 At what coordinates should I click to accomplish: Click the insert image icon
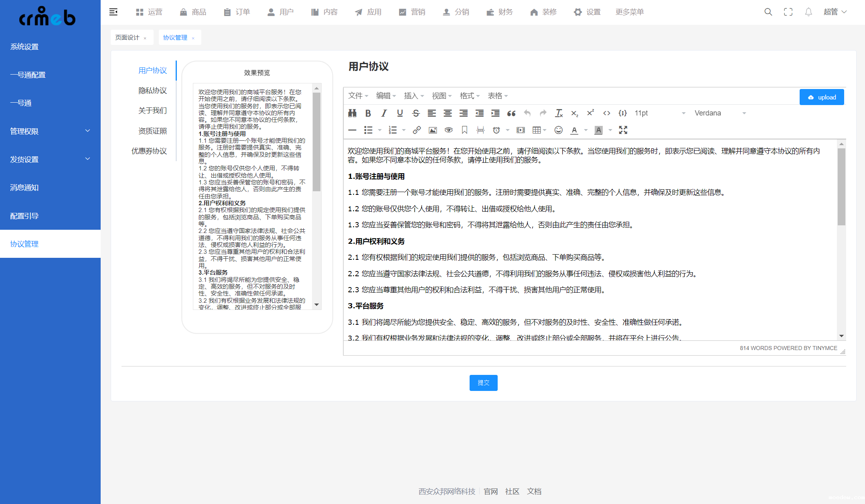point(433,130)
